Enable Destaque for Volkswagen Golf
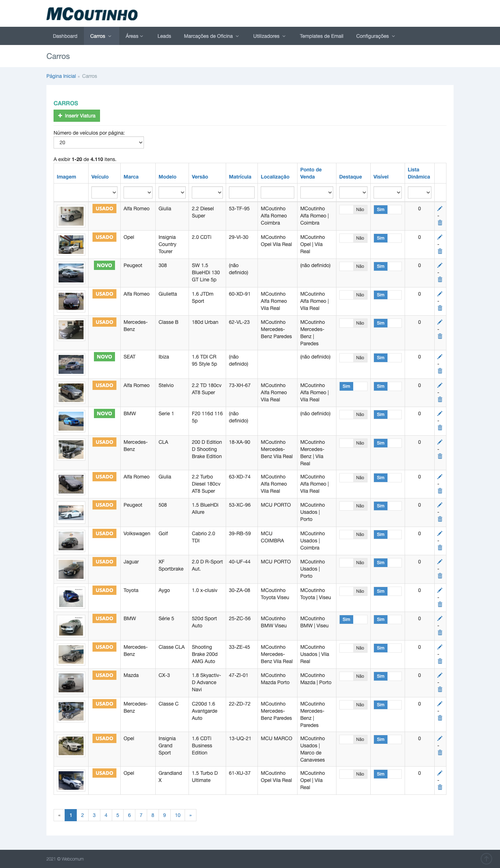Image resolution: width=500 pixels, height=868 pixels. [x=353, y=535]
